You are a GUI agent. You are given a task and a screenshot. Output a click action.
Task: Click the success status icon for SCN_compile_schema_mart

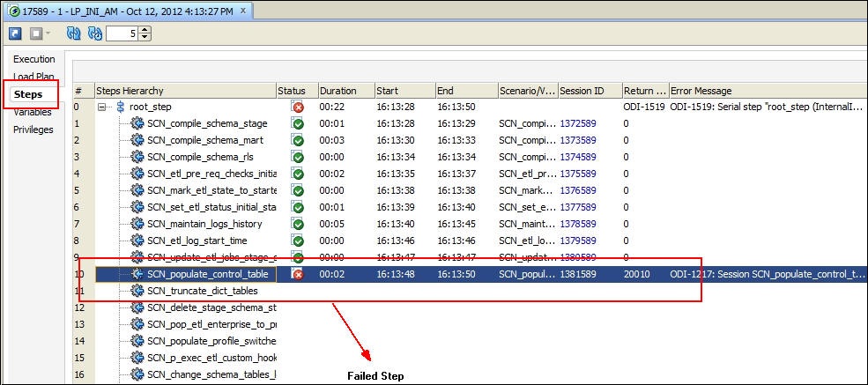click(x=298, y=140)
